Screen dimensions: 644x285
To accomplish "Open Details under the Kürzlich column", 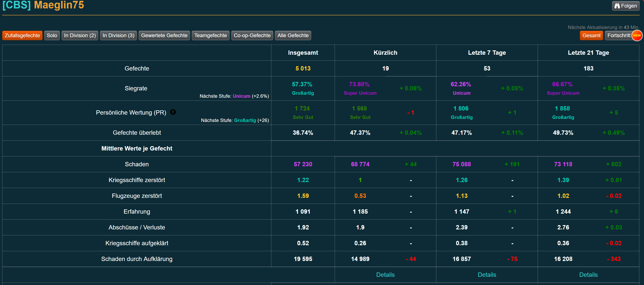I will pos(385,274).
